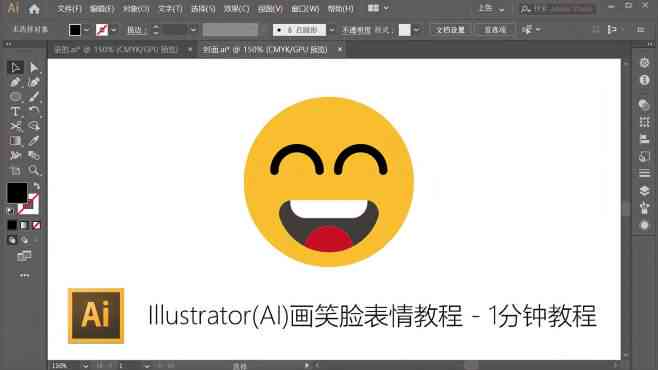Click the Edit Toolbar three-dots icon

(24, 276)
